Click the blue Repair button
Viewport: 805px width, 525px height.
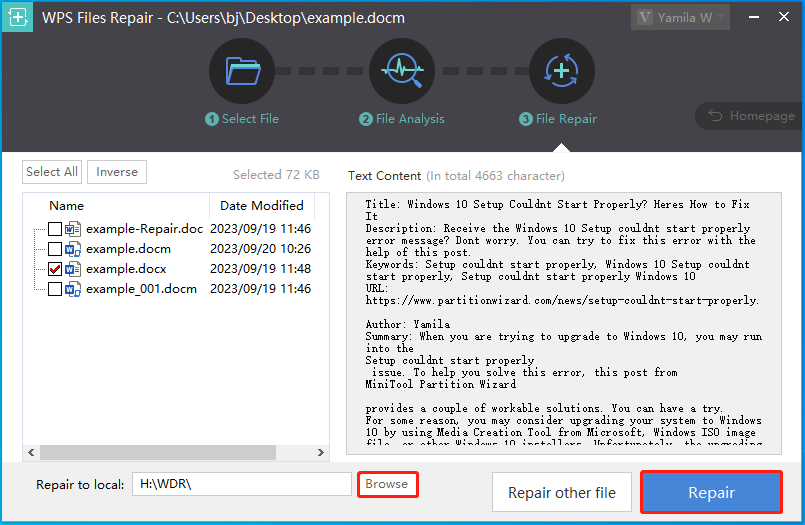712,493
